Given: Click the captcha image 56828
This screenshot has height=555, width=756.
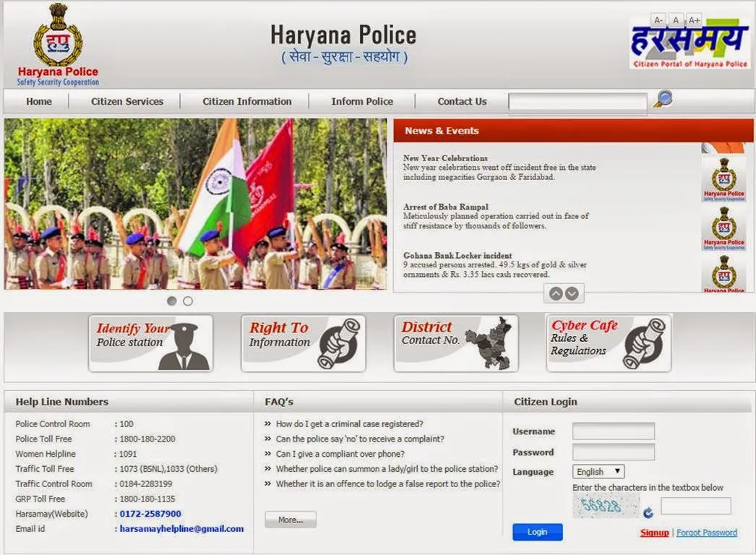Looking at the screenshot, I should (x=606, y=505).
